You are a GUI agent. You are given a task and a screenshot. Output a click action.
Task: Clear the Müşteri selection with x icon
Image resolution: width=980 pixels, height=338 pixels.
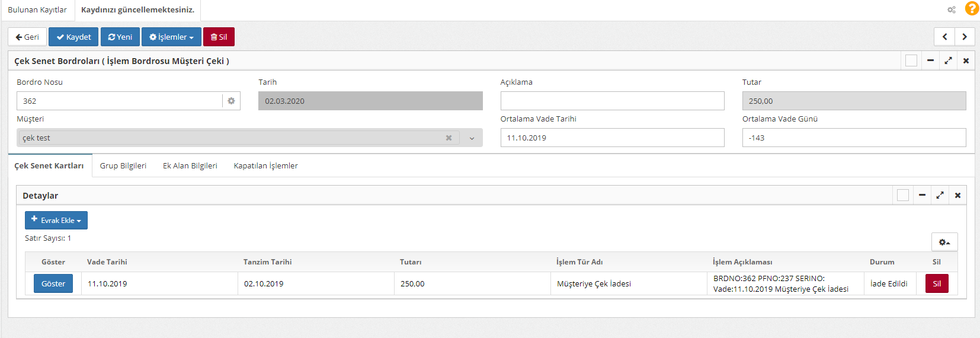(x=449, y=138)
